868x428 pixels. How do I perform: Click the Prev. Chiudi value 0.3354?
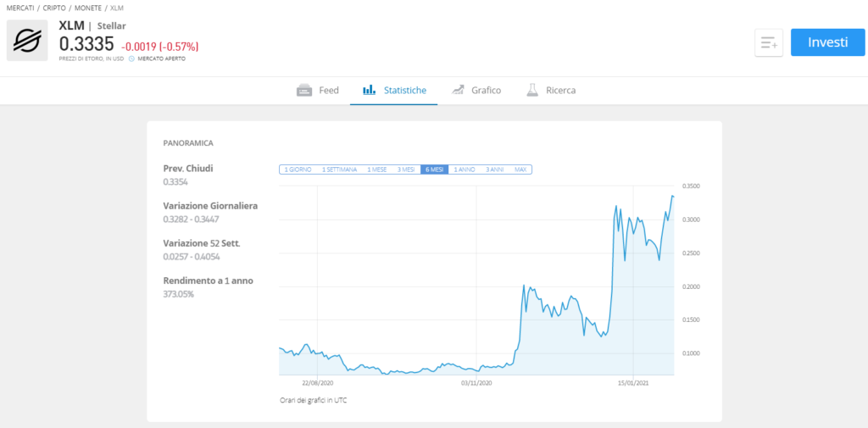[x=176, y=181]
